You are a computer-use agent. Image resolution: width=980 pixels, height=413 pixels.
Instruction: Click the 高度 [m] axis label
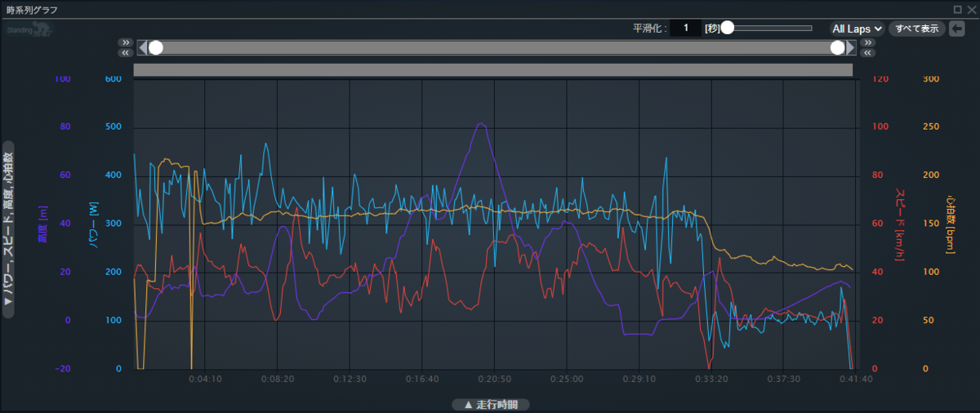[42, 223]
